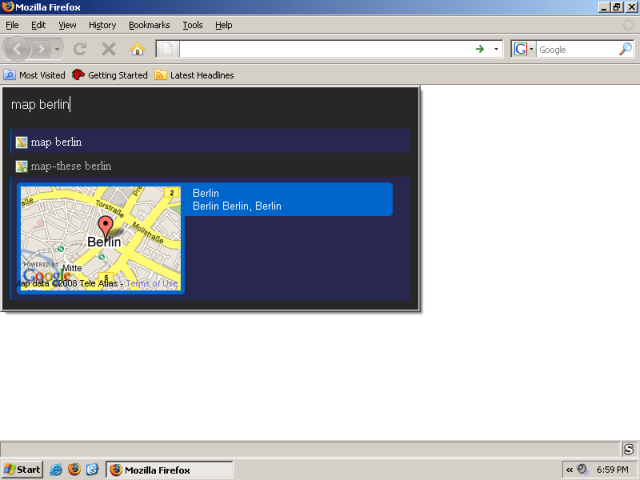Click inside the URL address field
Screen dimensions: 640x480
pos(324,49)
